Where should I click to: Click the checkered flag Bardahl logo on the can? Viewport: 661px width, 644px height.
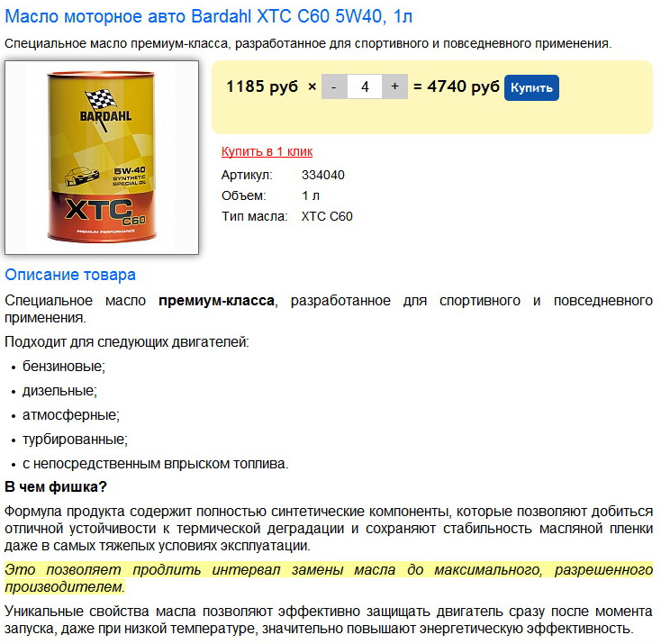click(x=105, y=109)
